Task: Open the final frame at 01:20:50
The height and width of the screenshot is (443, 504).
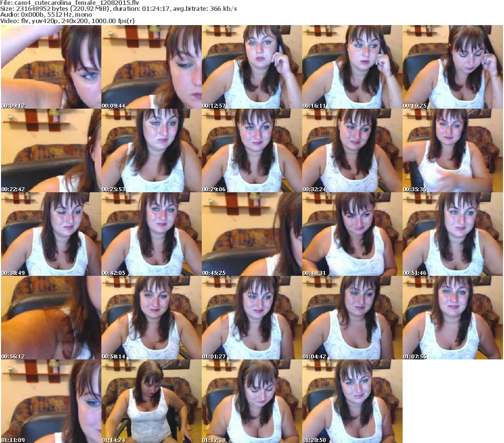Action: coord(352,401)
